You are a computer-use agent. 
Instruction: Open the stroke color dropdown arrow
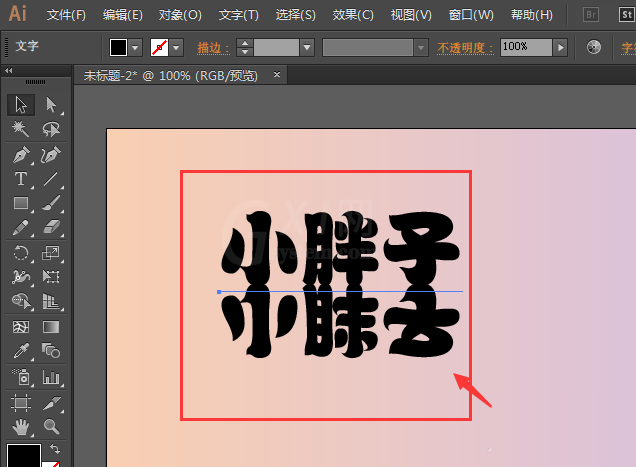pos(176,47)
